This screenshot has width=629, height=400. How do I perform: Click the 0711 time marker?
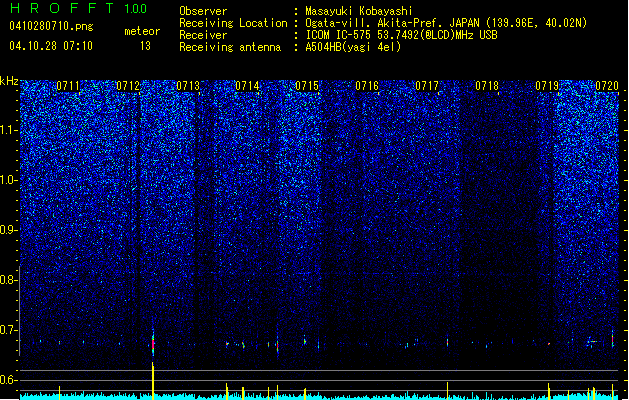pyautogui.click(x=68, y=86)
